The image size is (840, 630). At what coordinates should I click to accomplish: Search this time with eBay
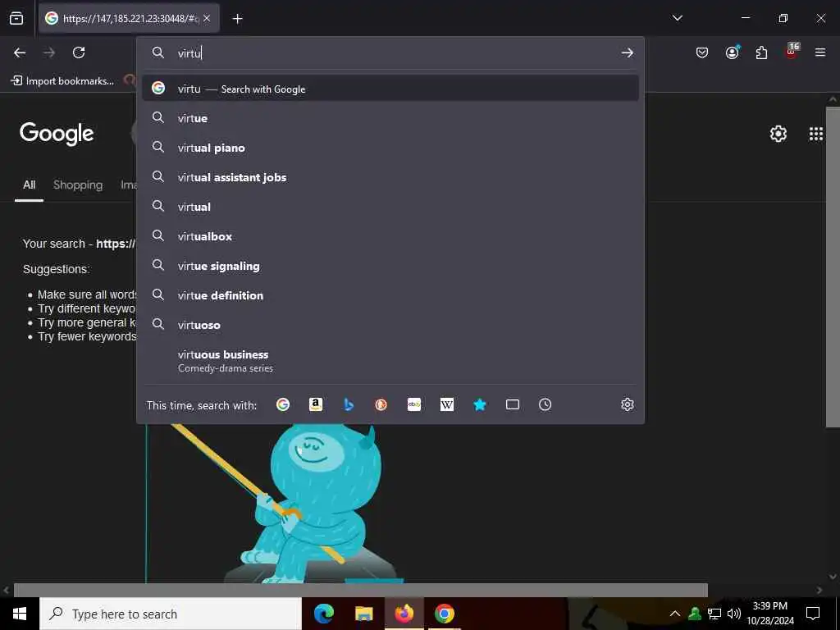[x=414, y=404]
